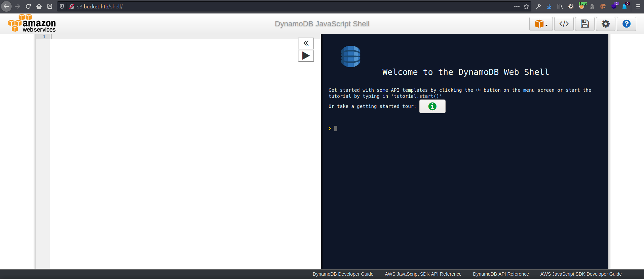This screenshot has height=279, width=644.
Task: Open the settings gear in DynamoDB shell
Action: (x=606, y=24)
